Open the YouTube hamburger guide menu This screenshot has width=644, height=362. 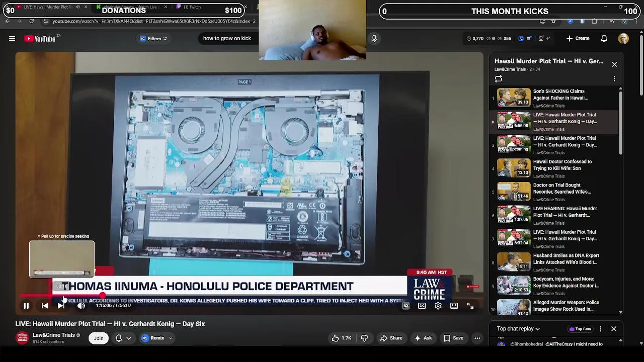pyautogui.click(x=12, y=39)
